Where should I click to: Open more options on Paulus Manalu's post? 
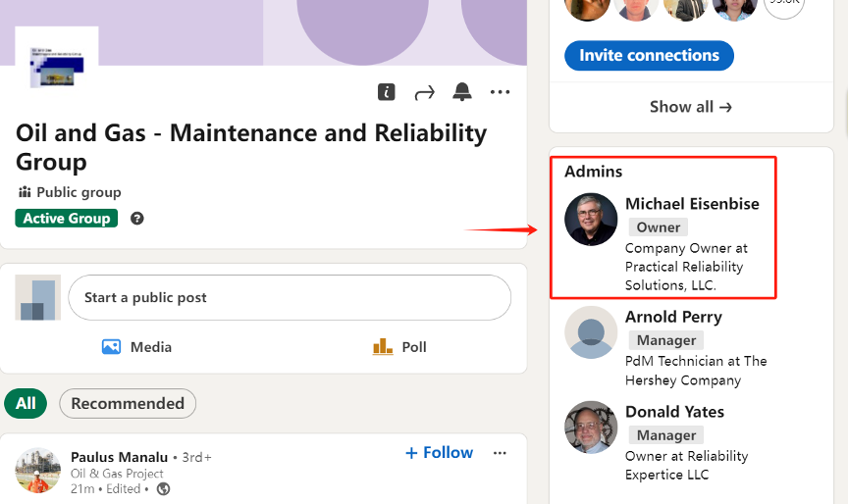tap(500, 453)
